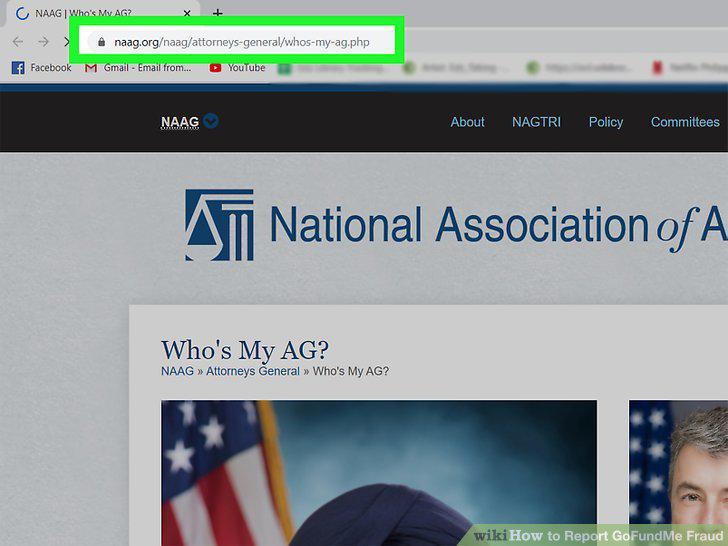Open the Committees menu
Screen dimensions: 728x546
(685, 122)
